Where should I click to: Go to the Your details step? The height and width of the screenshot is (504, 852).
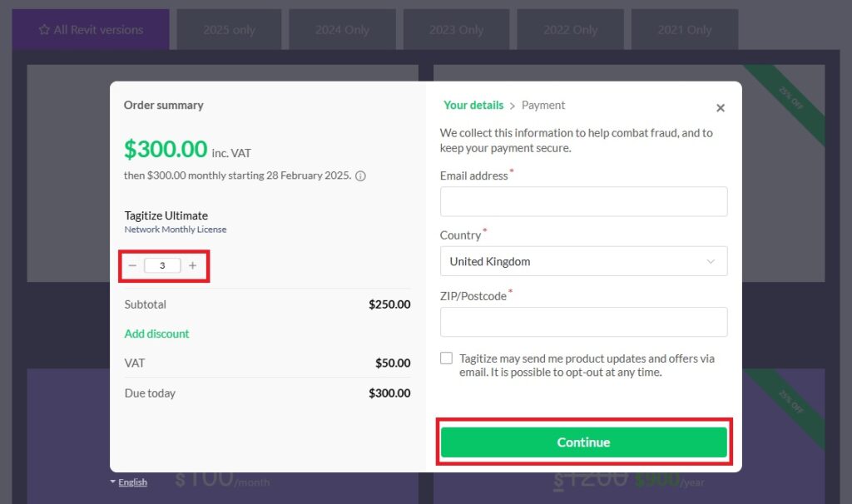pyautogui.click(x=473, y=106)
